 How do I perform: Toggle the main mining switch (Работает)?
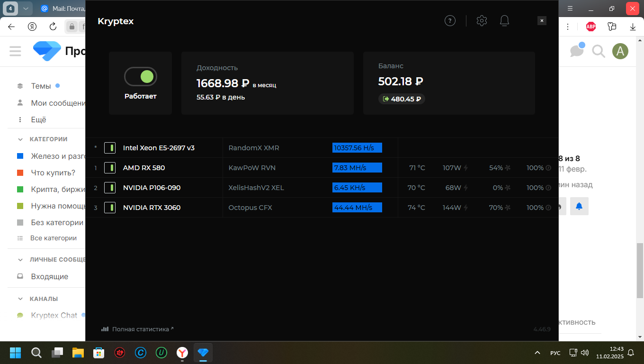click(140, 76)
